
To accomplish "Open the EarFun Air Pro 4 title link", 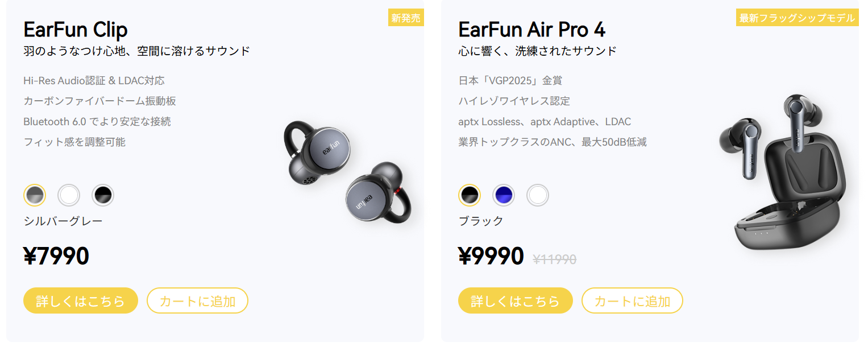I will click(531, 30).
